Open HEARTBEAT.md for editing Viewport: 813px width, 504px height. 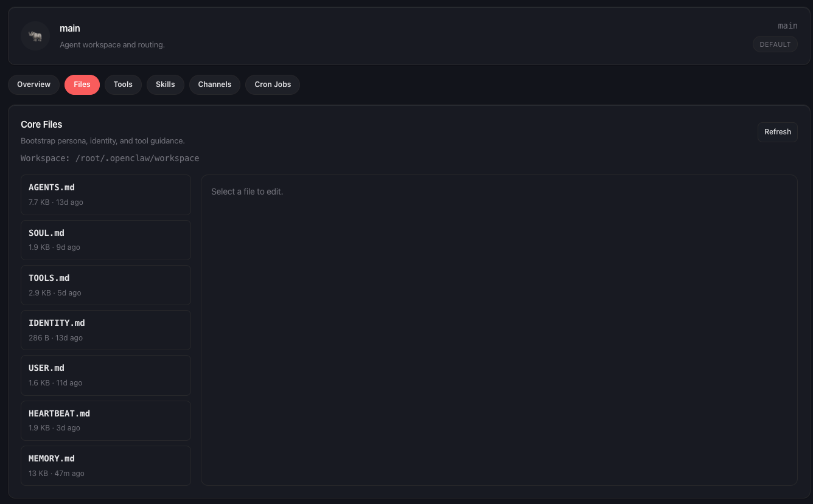coord(106,419)
